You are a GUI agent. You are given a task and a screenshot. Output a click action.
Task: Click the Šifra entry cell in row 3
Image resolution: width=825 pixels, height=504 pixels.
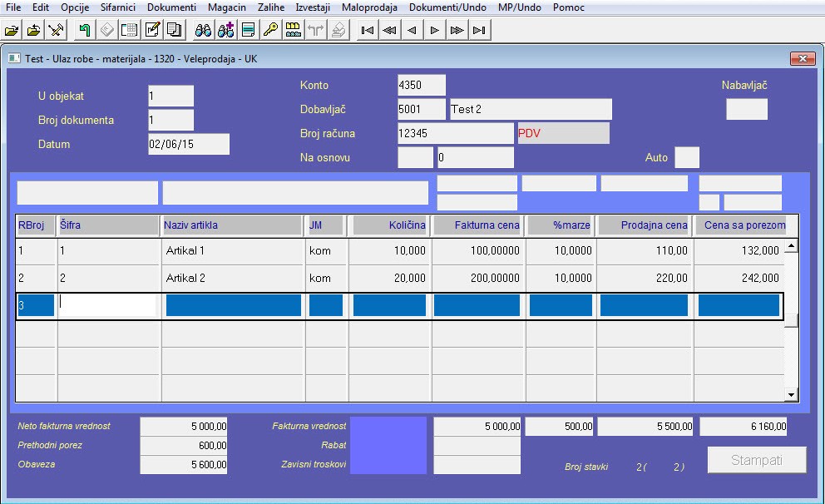(x=107, y=305)
